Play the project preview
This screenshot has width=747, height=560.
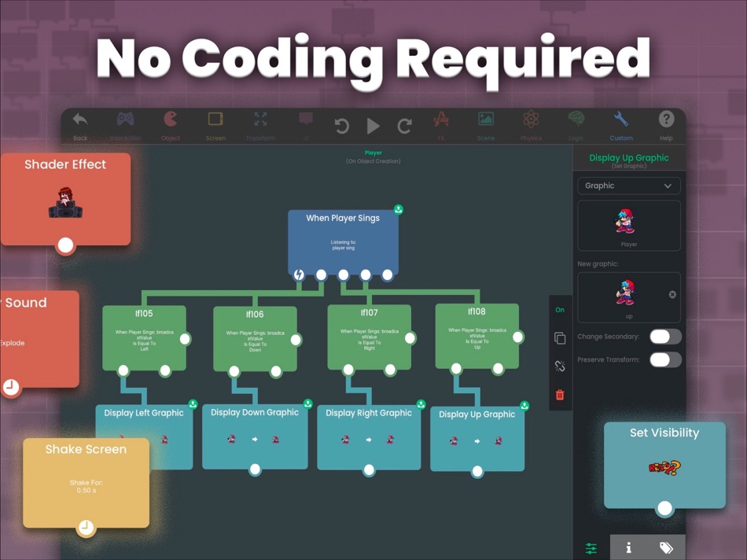(373, 127)
